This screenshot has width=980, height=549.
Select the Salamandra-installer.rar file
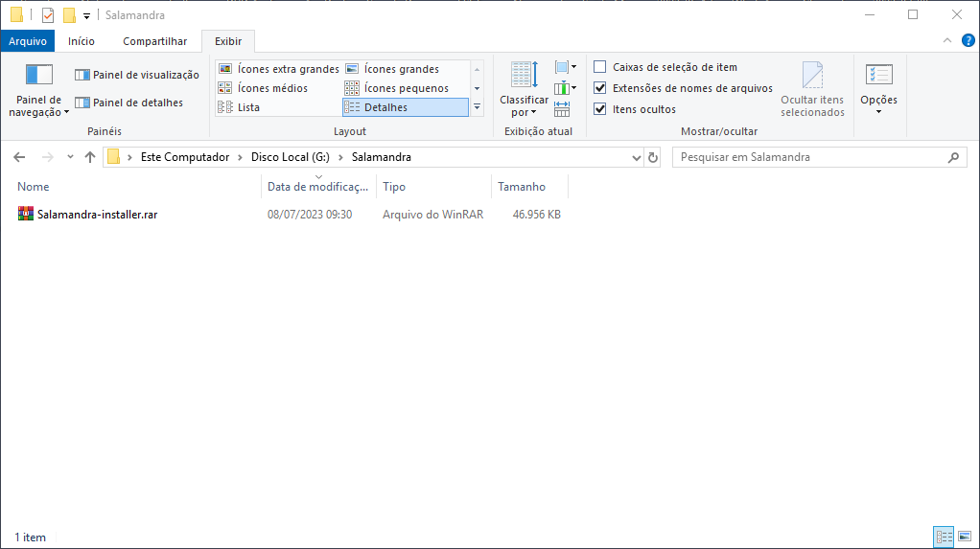[98, 215]
